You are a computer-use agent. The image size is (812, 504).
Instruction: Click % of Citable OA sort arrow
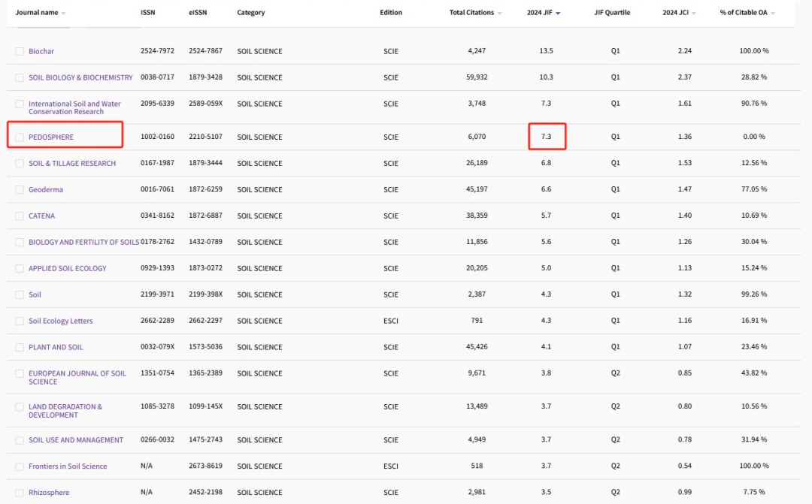(773, 14)
